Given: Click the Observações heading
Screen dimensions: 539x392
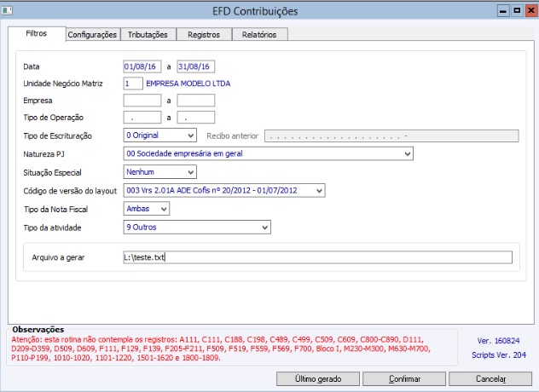Looking at the screenshot, I should 38,330.
